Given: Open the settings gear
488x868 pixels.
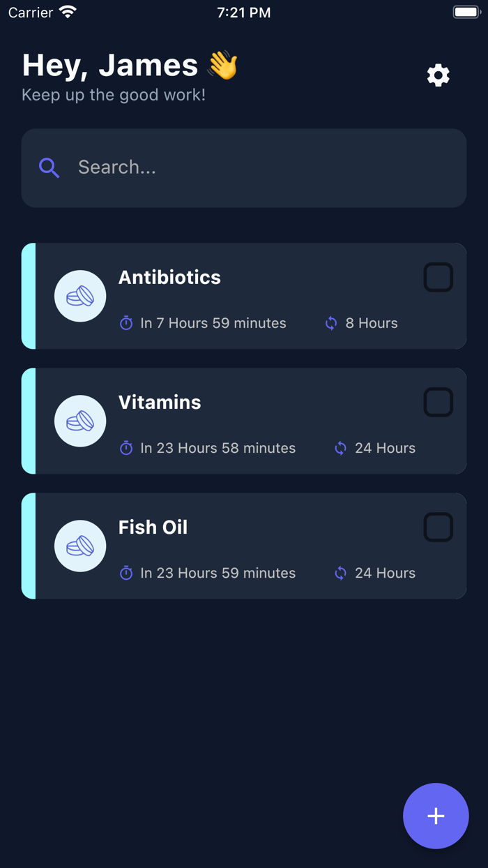Looking at the screenshot, I should pos(438,75).
